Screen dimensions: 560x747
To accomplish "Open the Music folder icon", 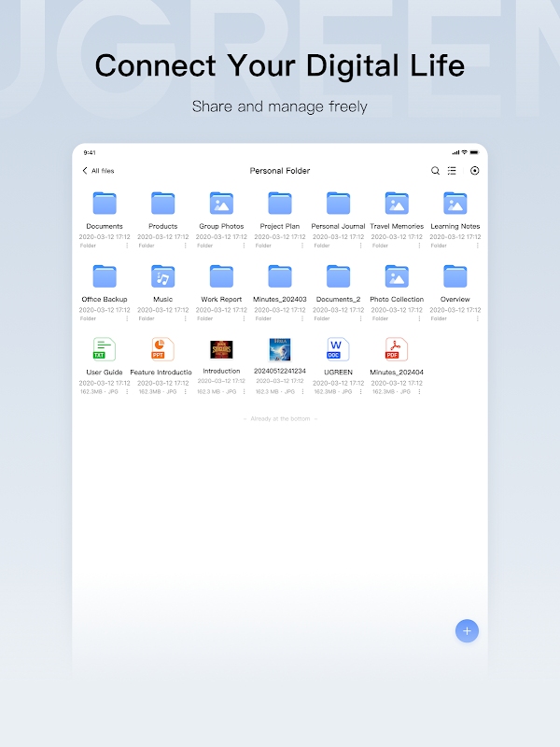I will 162,276.
